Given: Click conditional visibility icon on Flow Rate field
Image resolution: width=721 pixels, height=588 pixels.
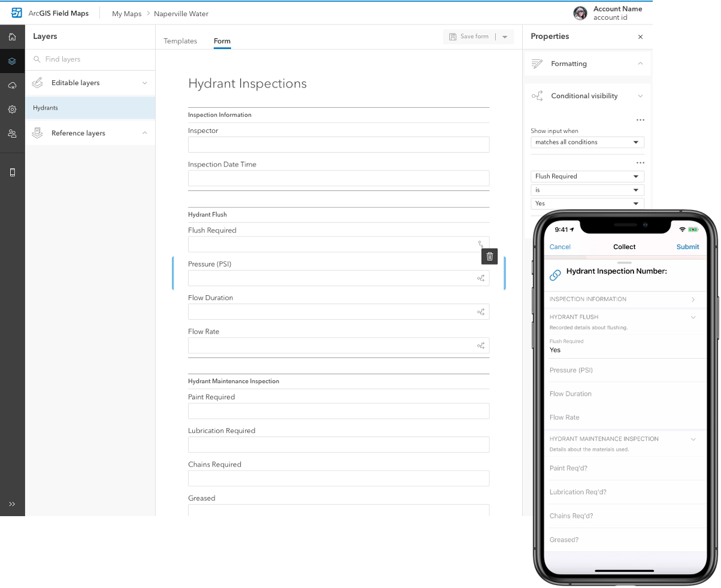Looking at the screenshot, I should [481, 345].
